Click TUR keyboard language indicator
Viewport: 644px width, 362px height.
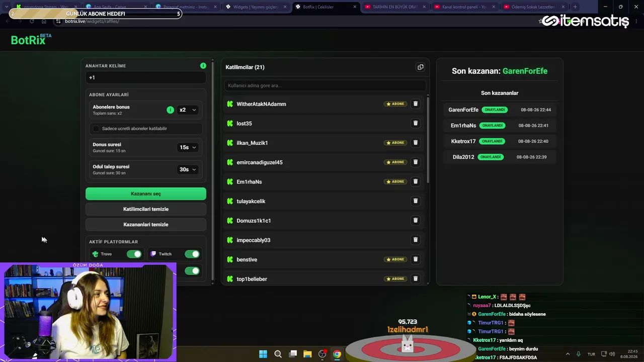(x=592, y=354)
